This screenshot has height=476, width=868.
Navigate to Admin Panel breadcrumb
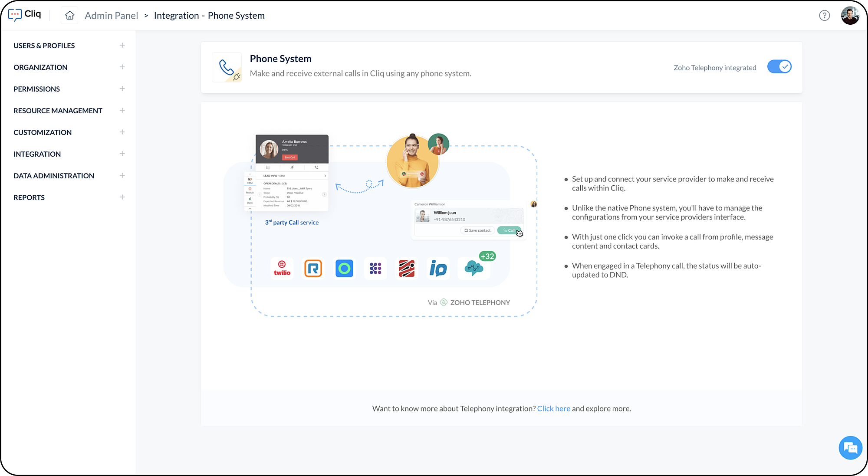tap(111, 16)
